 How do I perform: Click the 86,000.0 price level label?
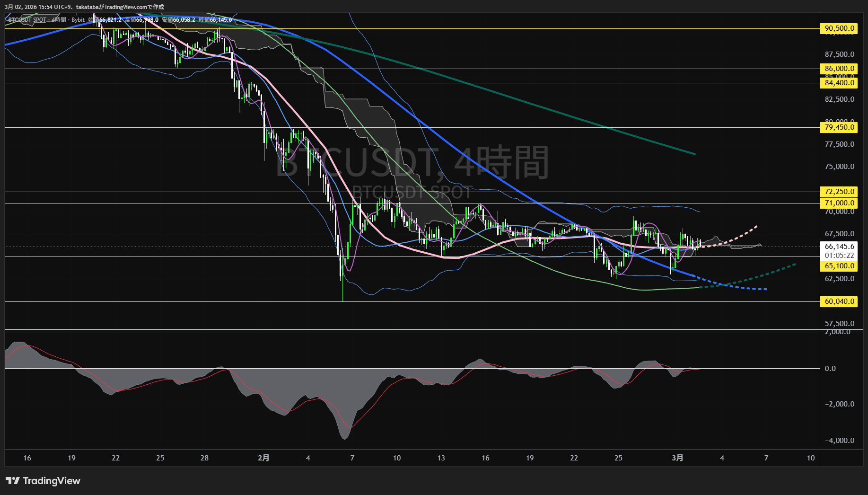(839, 69)
